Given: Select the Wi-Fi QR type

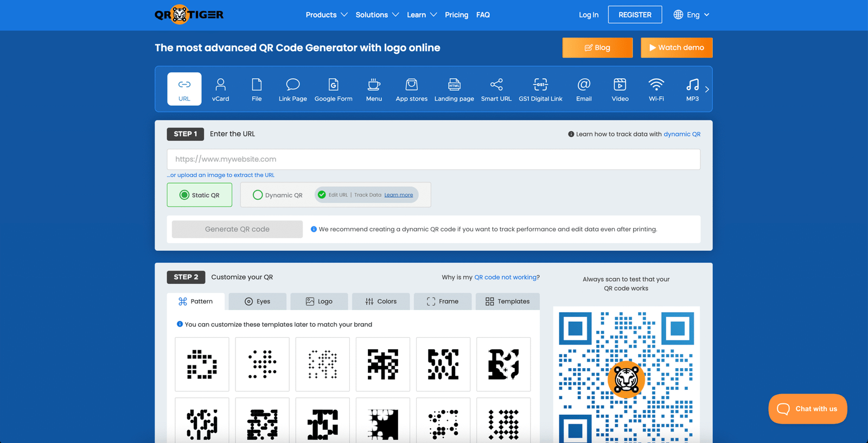Looking at the screenshot, I should [656, 89].
